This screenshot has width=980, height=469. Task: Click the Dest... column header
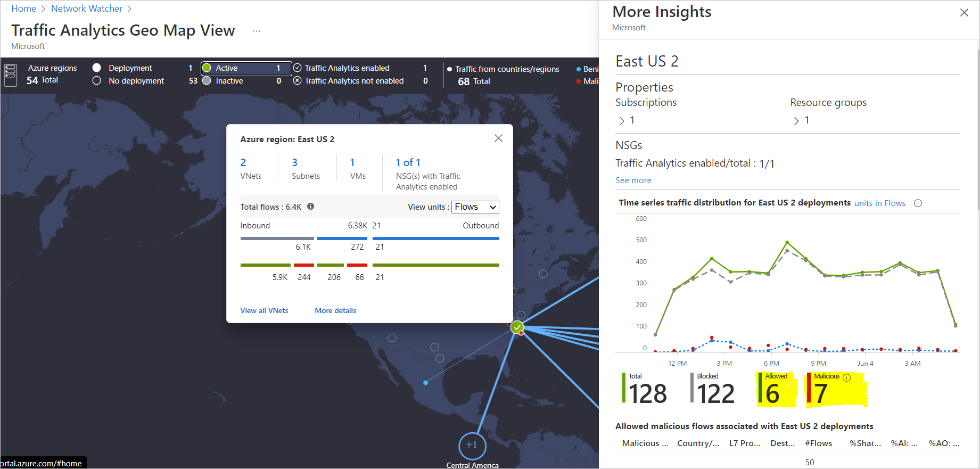coord(783,443)
